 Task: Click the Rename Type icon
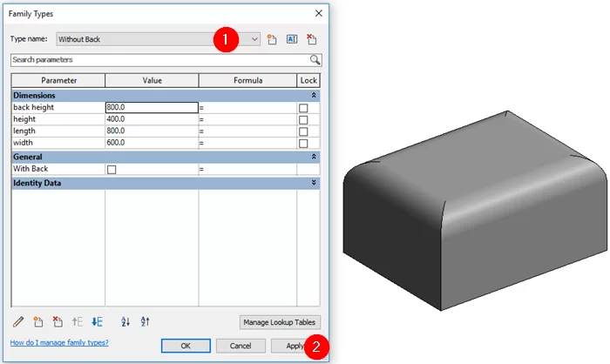coord(292,39)
